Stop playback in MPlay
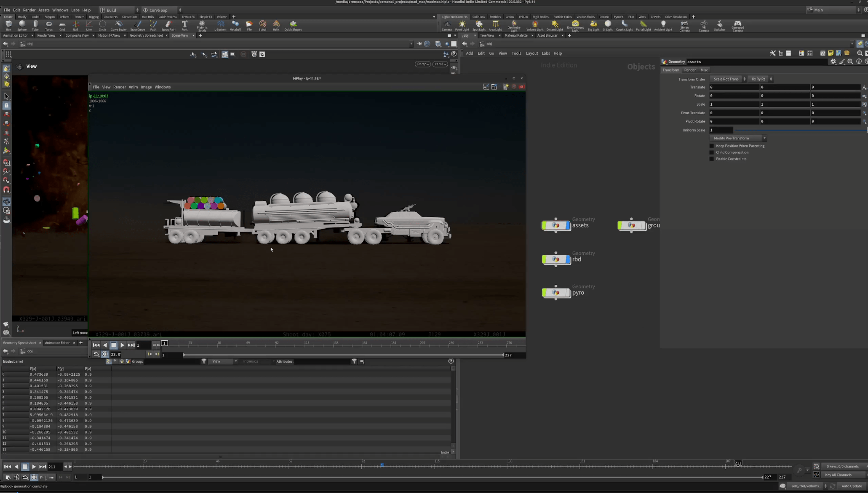 tap(113, 345)
